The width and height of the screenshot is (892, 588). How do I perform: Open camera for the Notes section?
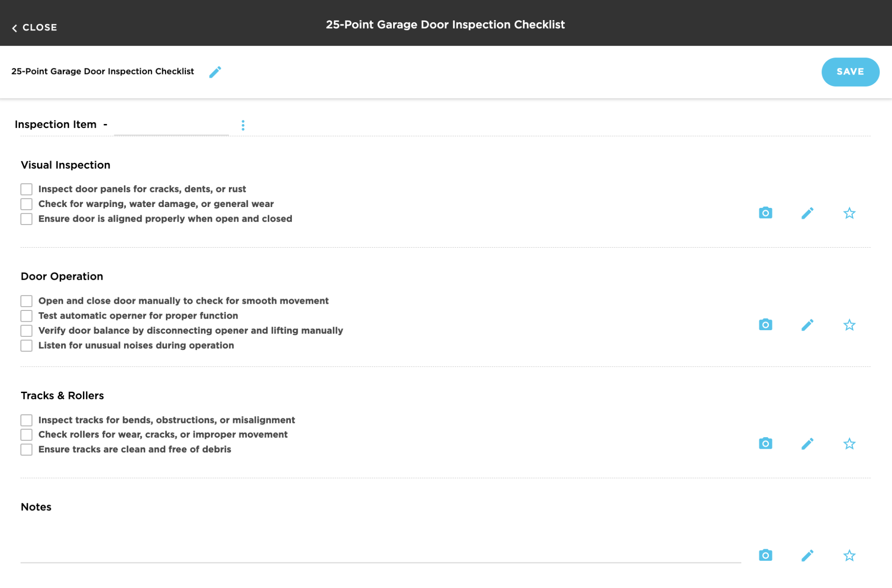pos(765,555)
